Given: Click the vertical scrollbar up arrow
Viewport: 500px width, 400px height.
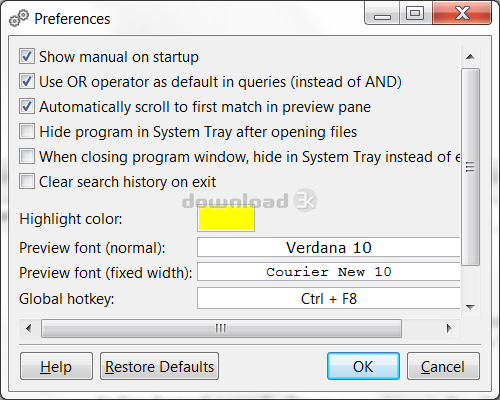Looking at the screenshot, I should pos(470,57).
